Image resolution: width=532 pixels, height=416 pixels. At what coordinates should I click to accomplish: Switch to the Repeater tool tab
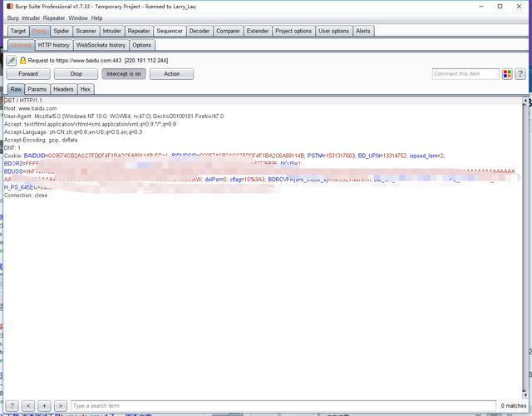tap(139, 31)
